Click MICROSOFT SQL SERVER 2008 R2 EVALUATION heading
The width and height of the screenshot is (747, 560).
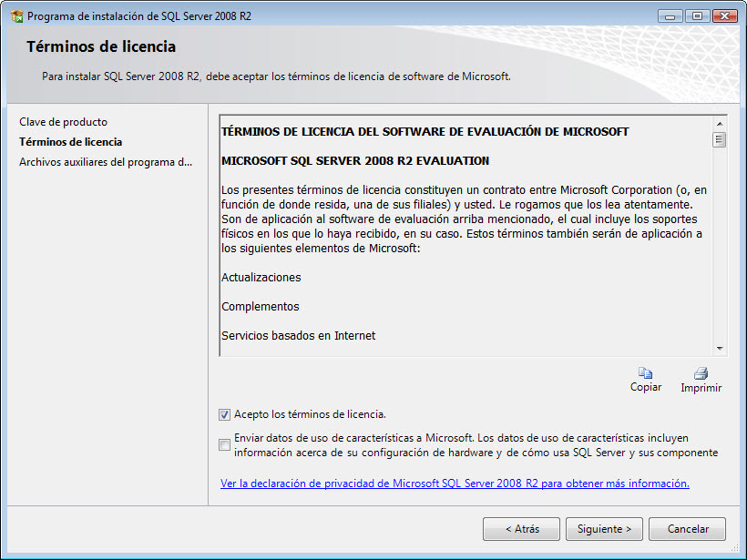(355, 161)
